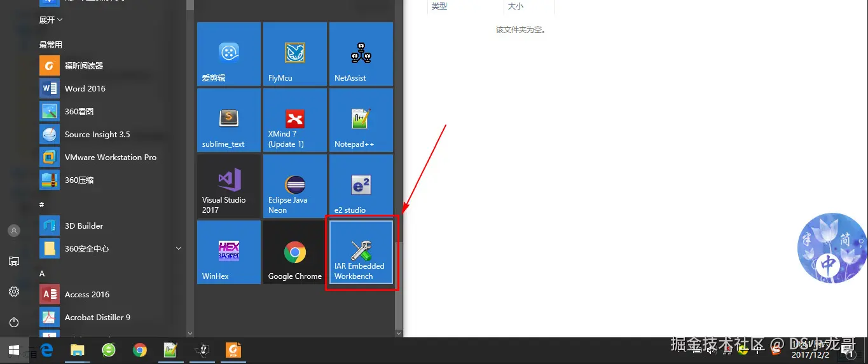Click the A letter section header
868x364 pixels.
pyautogui.click(x=42, y=273)
